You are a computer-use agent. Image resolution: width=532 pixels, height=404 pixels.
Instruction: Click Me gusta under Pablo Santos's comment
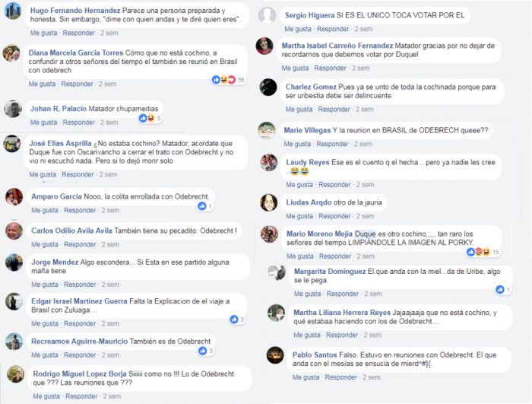306,377
